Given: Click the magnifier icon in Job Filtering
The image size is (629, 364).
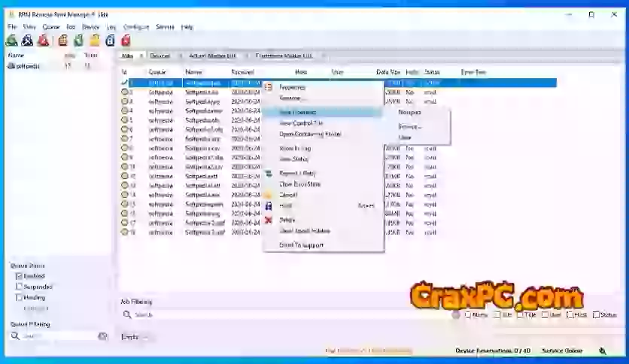Looking at the screenshot, I should point(127,314).
